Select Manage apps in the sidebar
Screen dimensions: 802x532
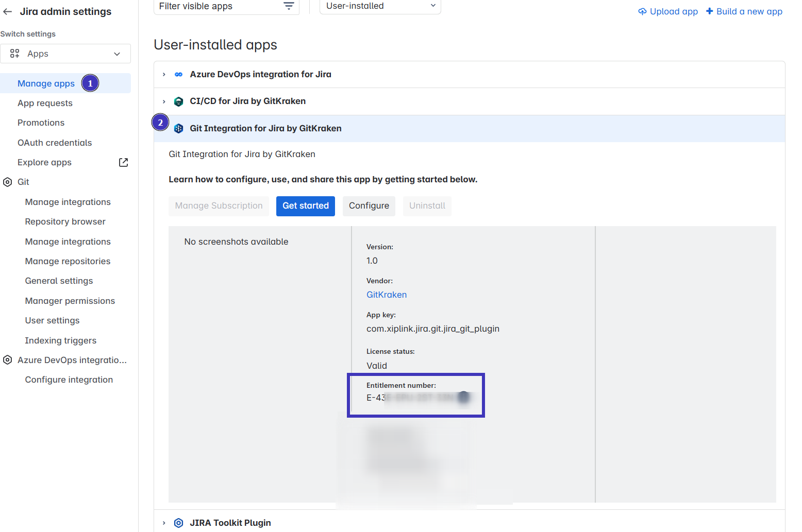click(x=46, y=83)
